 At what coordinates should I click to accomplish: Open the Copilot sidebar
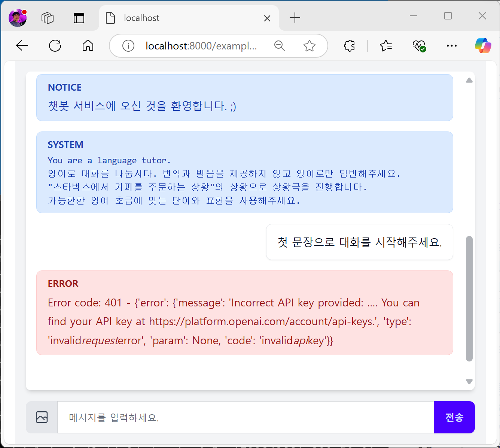[x=483, y=46]
